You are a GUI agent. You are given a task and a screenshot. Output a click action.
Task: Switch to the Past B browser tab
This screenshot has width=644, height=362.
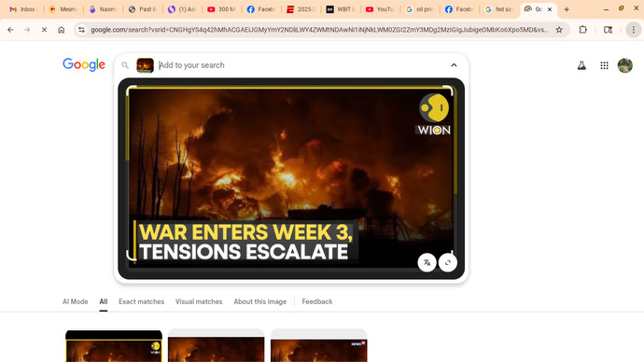[x=143, y=9]
